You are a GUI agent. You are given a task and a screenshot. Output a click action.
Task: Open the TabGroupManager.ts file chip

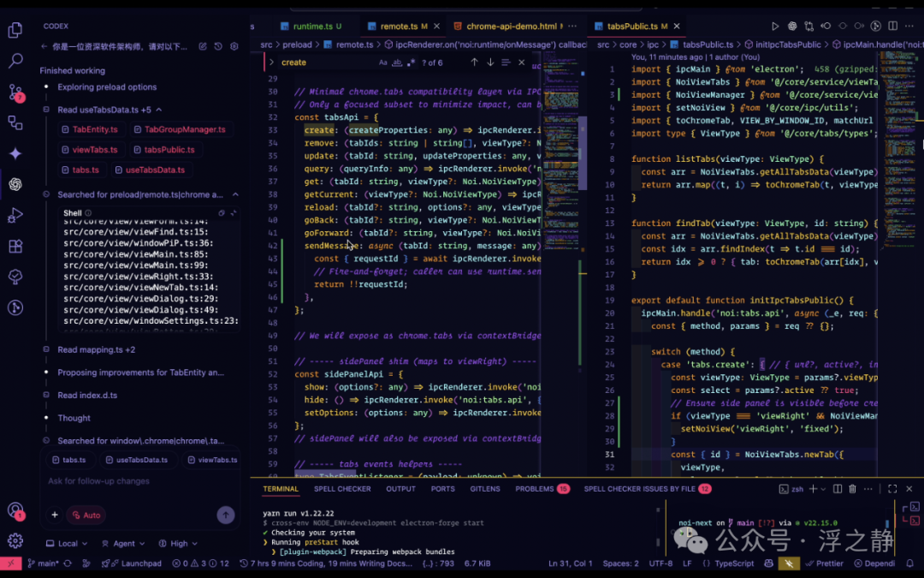pyautogui.click(x=180, y=130)
